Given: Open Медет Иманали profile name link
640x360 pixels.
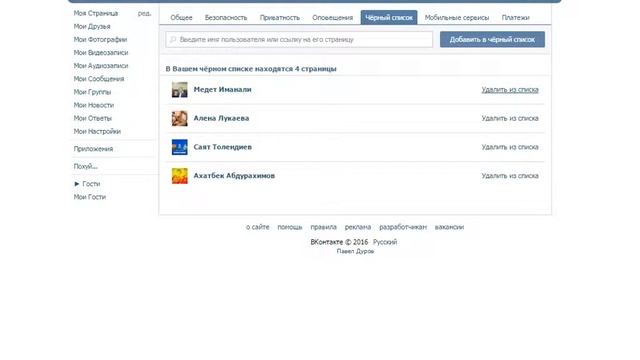Looking at the screenshot, I should [x=222, y=89].
